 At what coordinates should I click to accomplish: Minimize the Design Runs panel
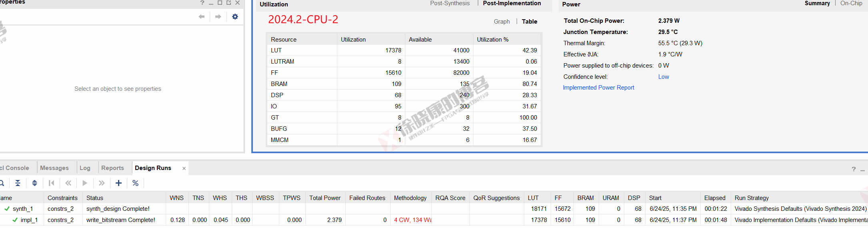862,170
